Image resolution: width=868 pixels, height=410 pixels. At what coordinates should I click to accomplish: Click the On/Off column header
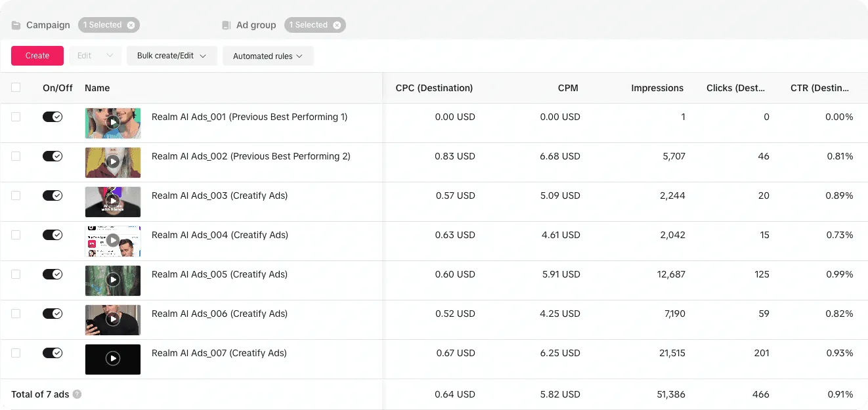tap(58, 88)
